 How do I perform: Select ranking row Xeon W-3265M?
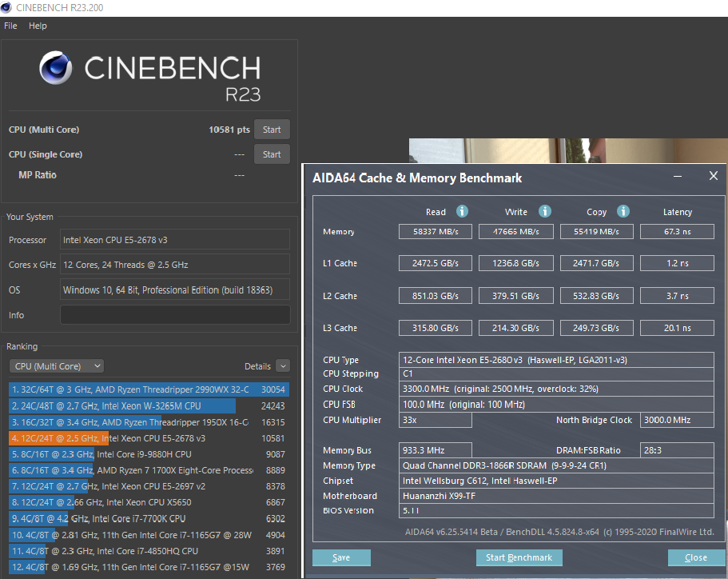tap(149, 405)
